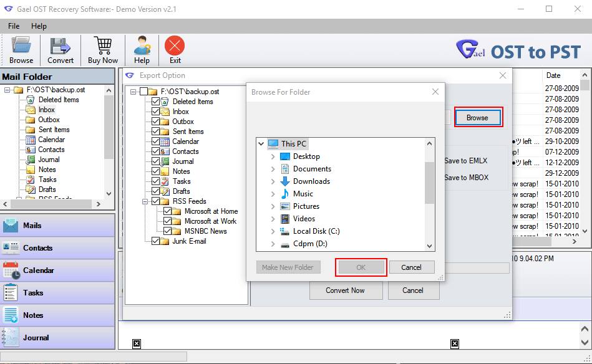Uncheck Calendar in Export Option tree
Image resolution: width=592 pixels, height=364 pixels.
155,141
